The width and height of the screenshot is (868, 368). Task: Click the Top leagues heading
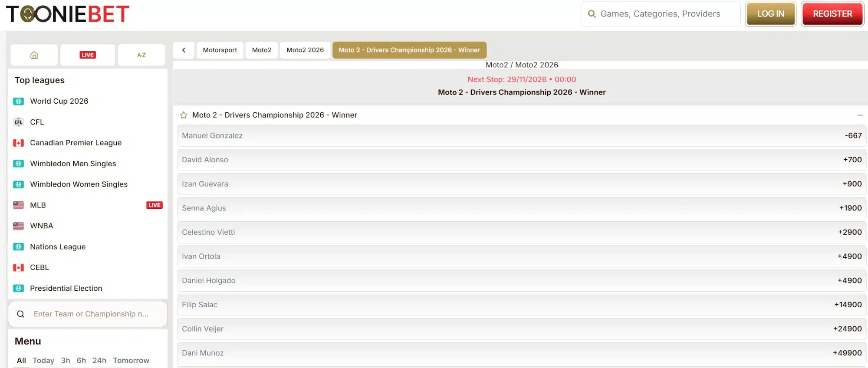(x=39, y=80)
